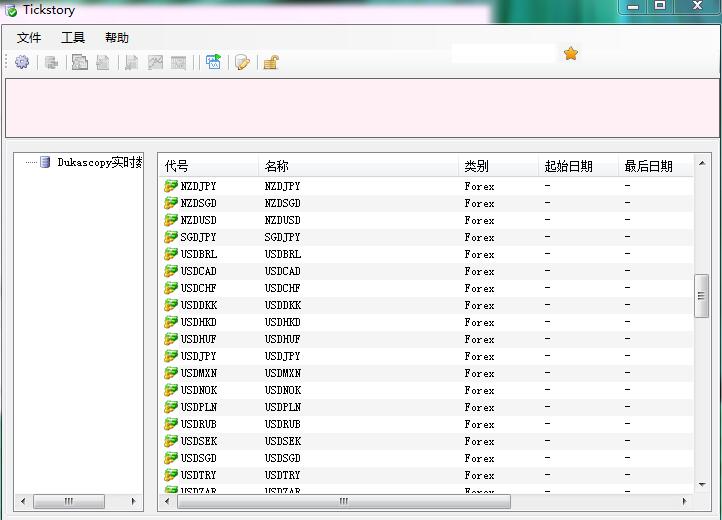Click the tree panel horizontal scrollbar thumb
Image resolution: width=722 pixels, height=520 pixels.
[69, 501]
